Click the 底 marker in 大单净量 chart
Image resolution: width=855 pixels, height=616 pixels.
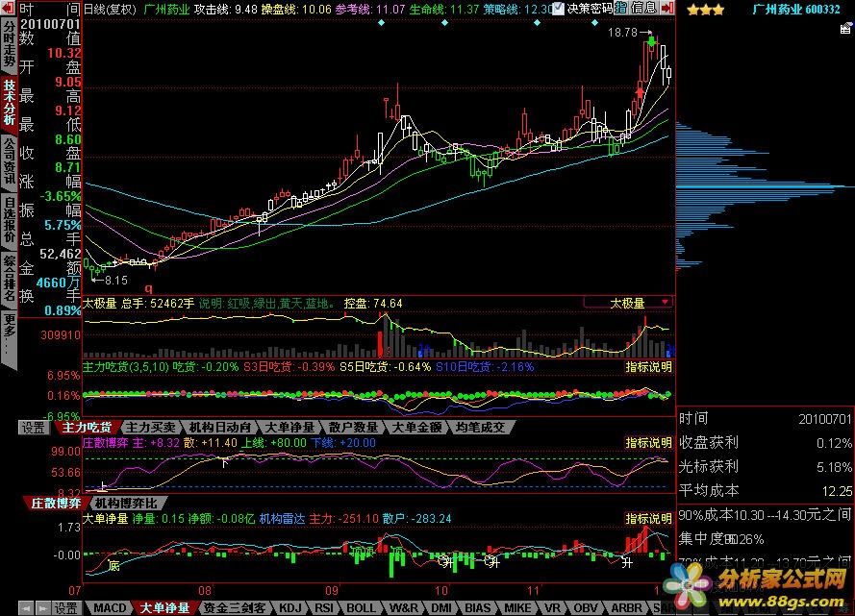(x=113, y=566)
